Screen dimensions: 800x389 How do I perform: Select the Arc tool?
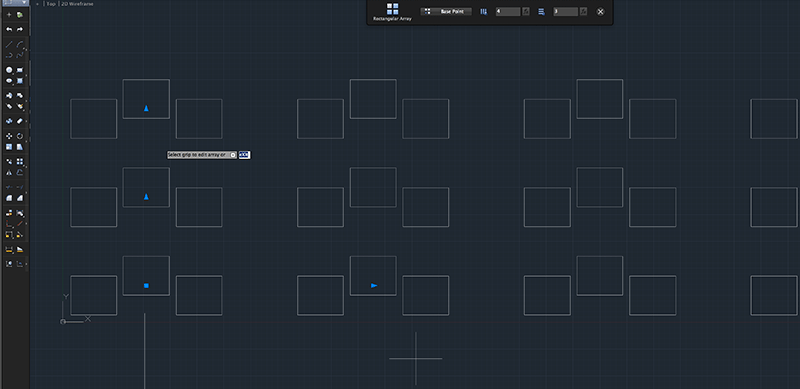pyautogui.click(x=19, y=44)
